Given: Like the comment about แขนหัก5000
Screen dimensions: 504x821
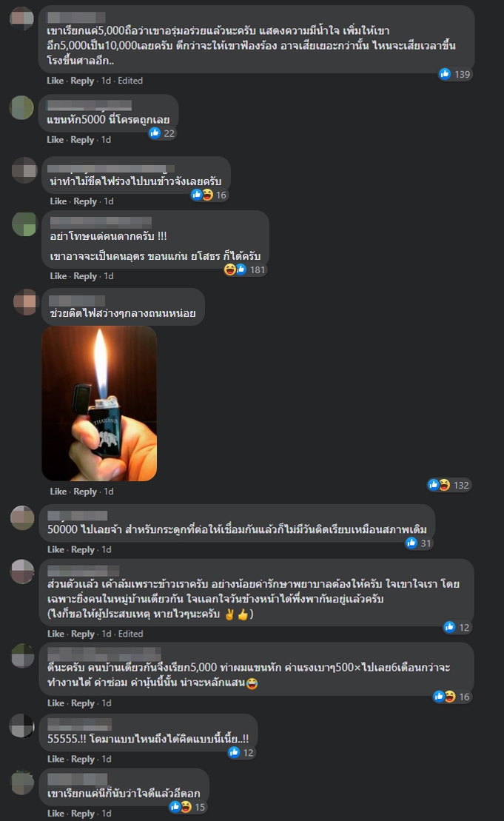Looking at the screenshot, I should pos(55,139).
